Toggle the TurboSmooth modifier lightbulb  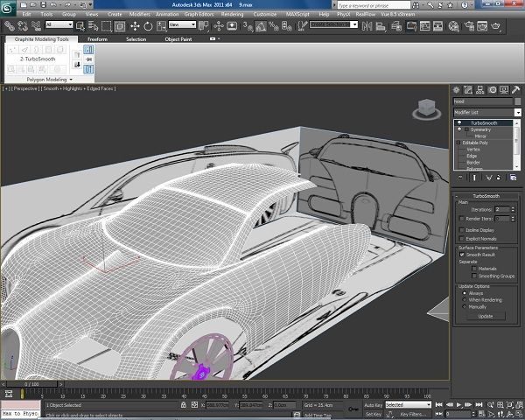pyautogui.click(x=459, y=122)
